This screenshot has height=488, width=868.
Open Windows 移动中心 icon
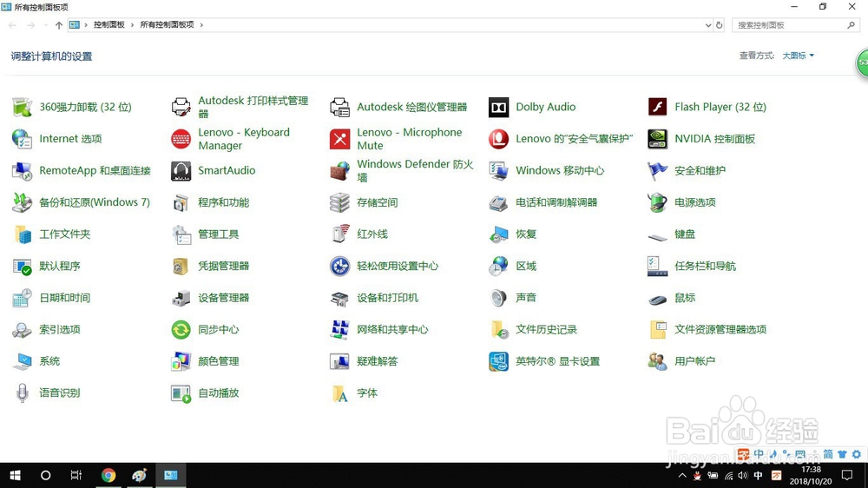(x=498, y=170)
